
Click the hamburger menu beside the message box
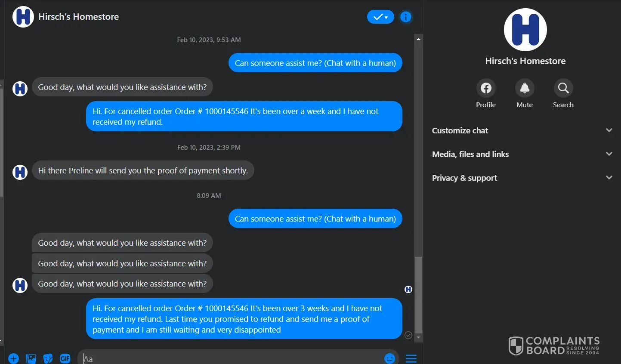(411, 358)
